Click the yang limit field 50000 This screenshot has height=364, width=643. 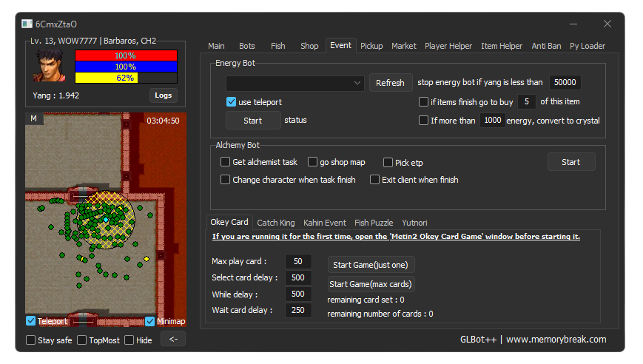(565, 82)
